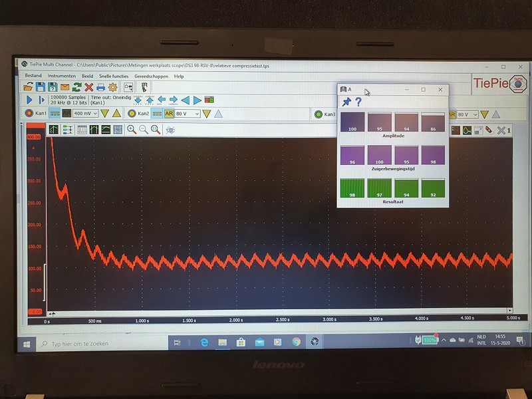Open Microsoft Edge from the taskbar
This screenshot has width=532, height=399.
click(x=204, y=342)
